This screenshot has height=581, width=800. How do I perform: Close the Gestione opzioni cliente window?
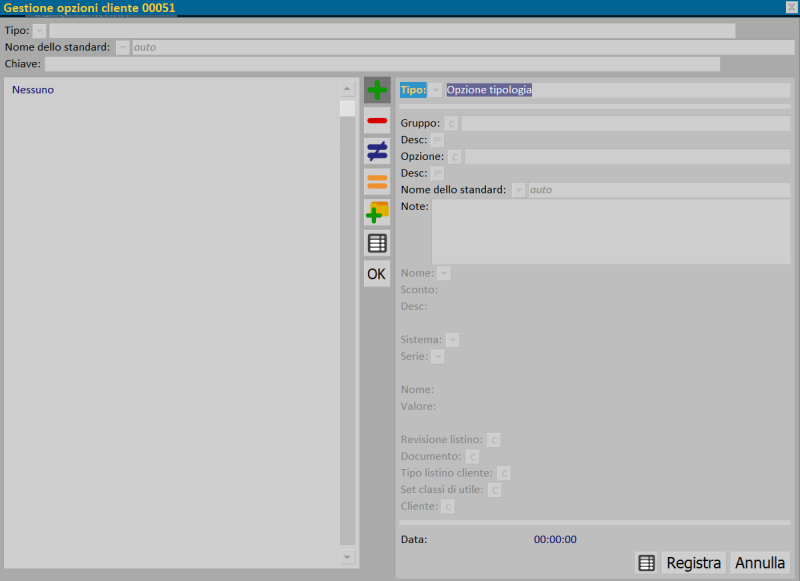(x=792, y=7)
